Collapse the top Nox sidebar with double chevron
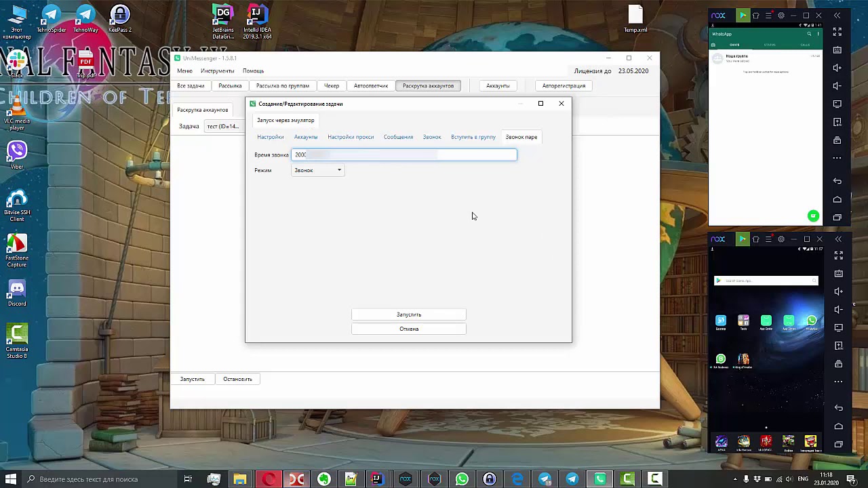The height and width of the screenshot is (488, 868). click(x=837, y=16)
